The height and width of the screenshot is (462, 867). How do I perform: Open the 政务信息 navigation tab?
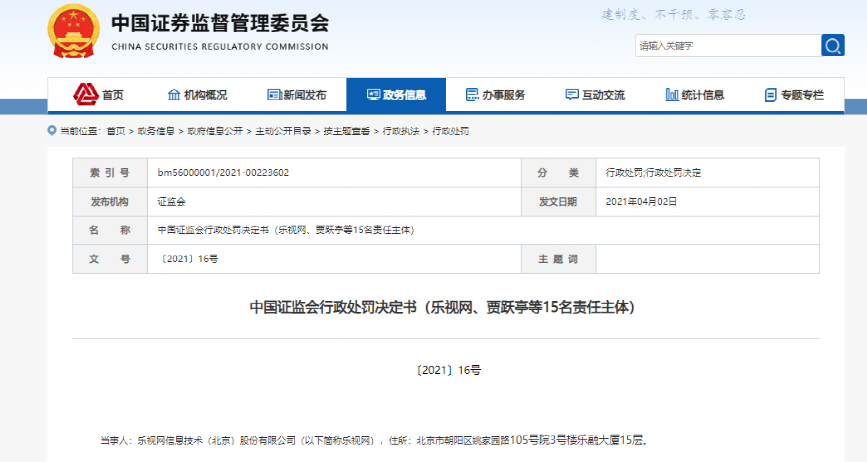point(396,95)
